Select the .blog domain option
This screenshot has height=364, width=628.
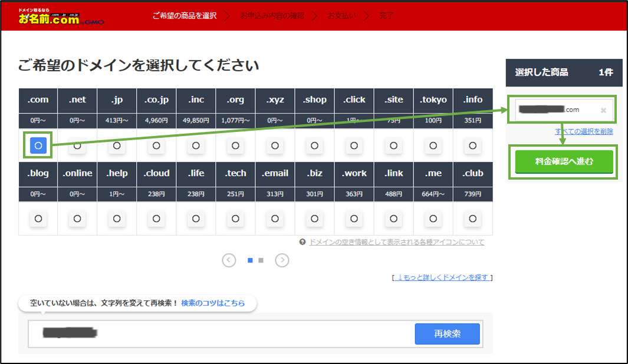click(x=38, y=219)
